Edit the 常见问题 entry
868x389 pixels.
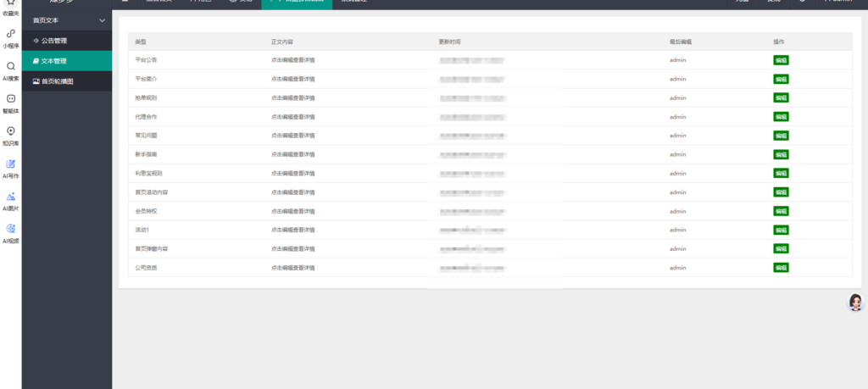coord(780,136)
